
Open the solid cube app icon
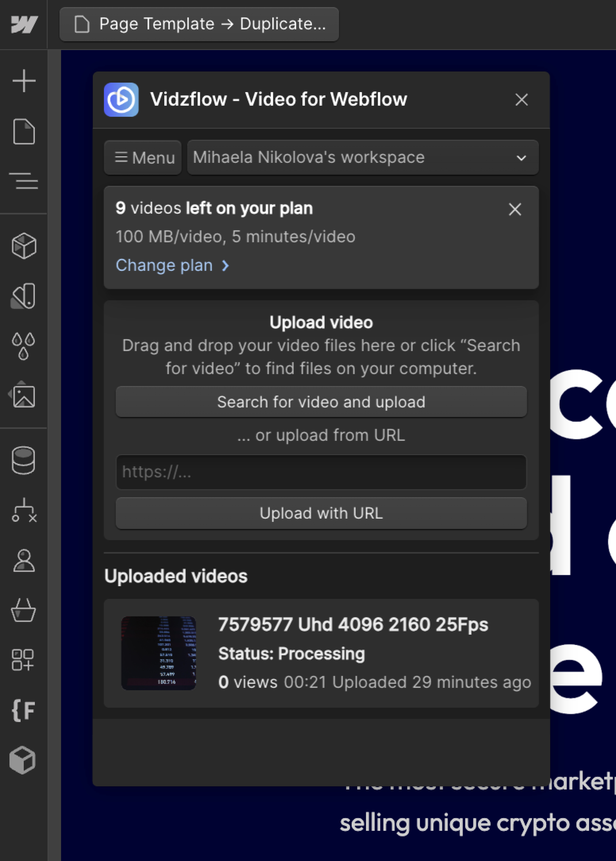tap(23, 760)
